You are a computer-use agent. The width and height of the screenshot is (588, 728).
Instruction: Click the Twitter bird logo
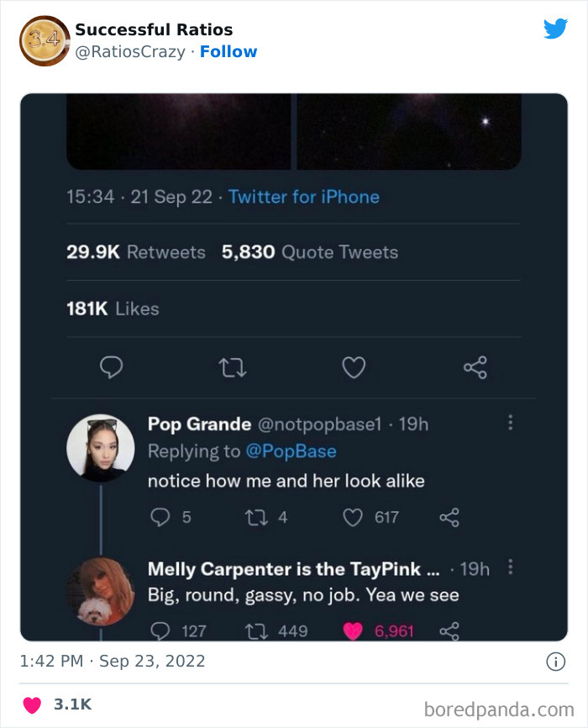[555, 29]
